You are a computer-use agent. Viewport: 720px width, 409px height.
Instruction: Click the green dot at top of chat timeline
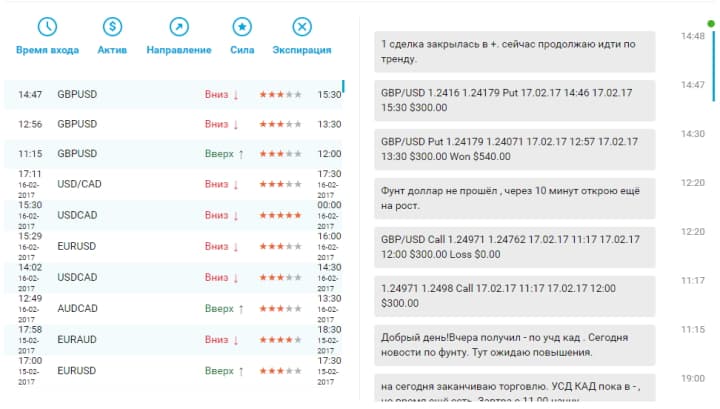click(x=711, y=23)
